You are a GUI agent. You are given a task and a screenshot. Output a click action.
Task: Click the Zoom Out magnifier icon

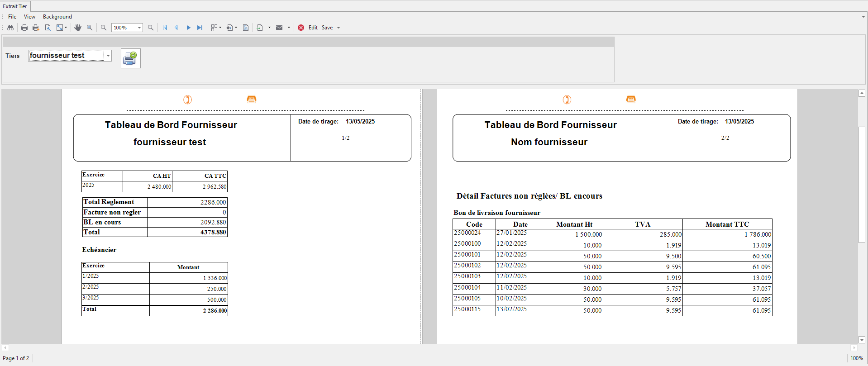click(x=104, y=28)
